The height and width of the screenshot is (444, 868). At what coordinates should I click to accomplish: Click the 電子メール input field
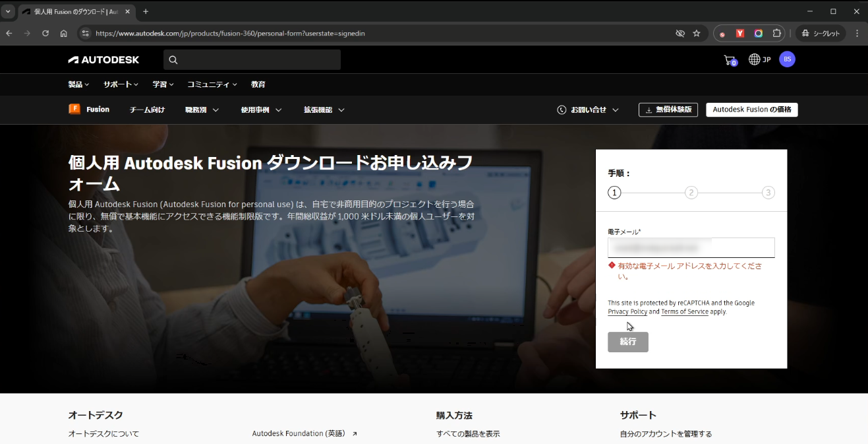pos(691,247)
